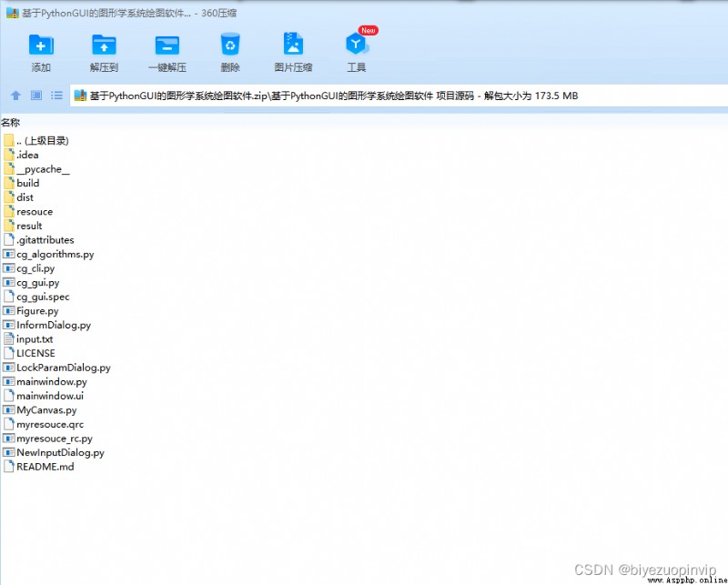Viewport: 728px width, 585px height.
Task: Select the build folder
Action: (21, 183)
